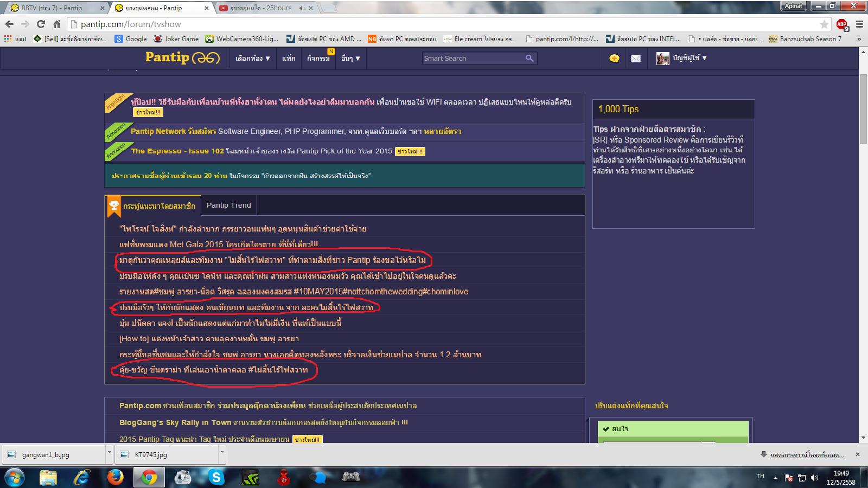Mute audio icon on YouTube tab

click(302, 8)
